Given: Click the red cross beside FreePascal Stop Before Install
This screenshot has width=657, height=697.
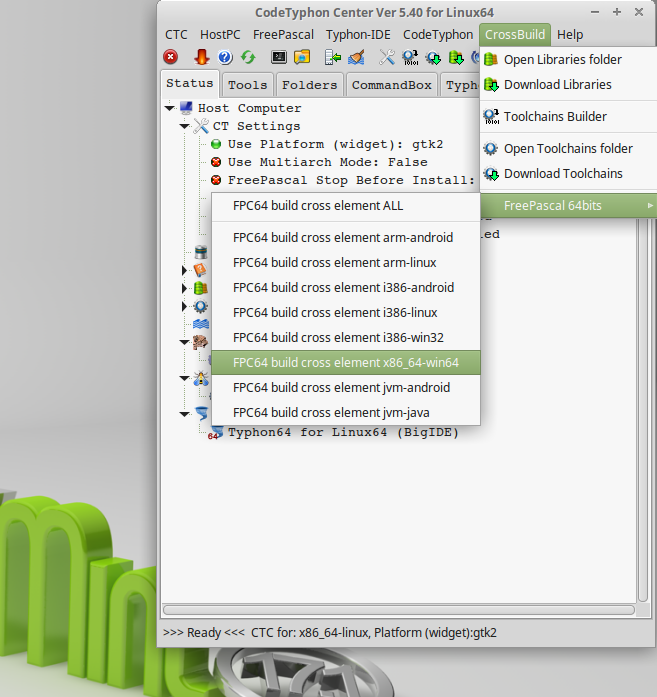Looking at the screenshot, I should pyautogui.click(x=216, y=180).
